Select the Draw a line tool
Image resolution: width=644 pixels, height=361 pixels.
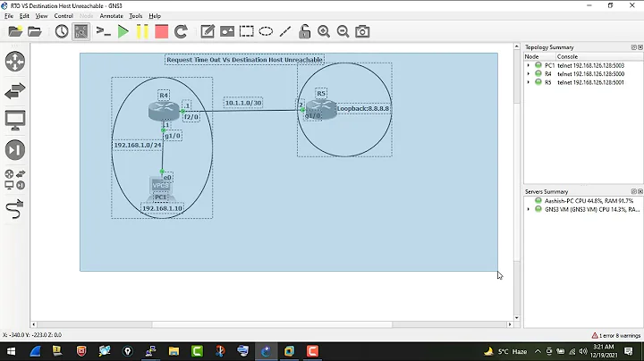(x=285, y=31)
